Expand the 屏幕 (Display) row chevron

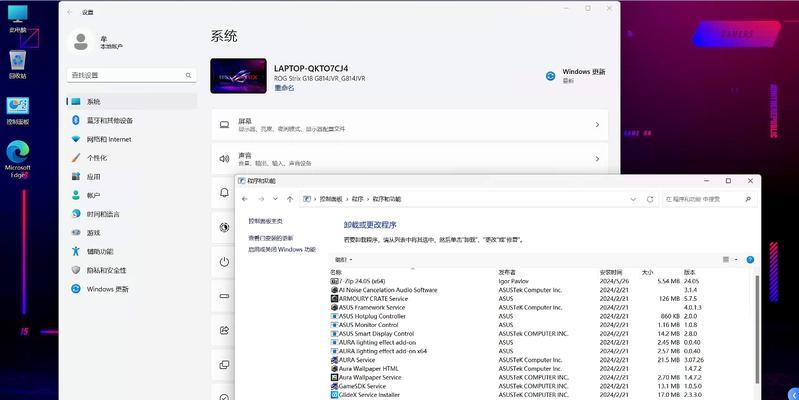[x=597, y=125]
